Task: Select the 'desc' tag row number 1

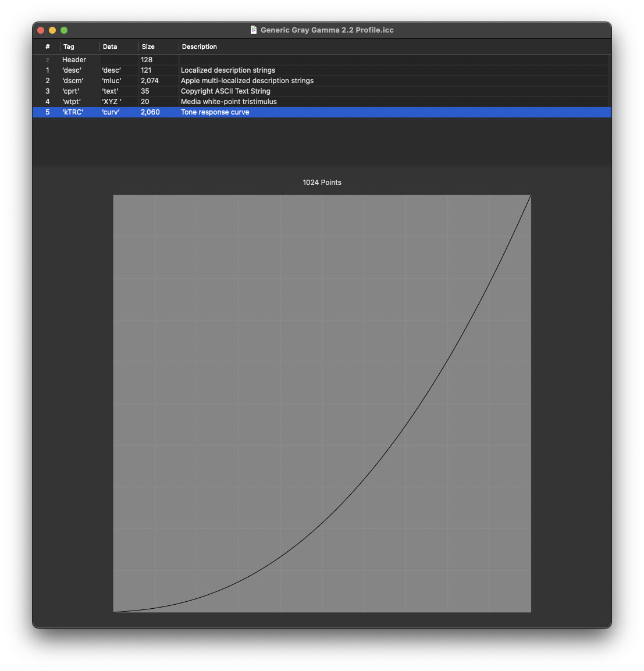Action: [x=322, y=70]
